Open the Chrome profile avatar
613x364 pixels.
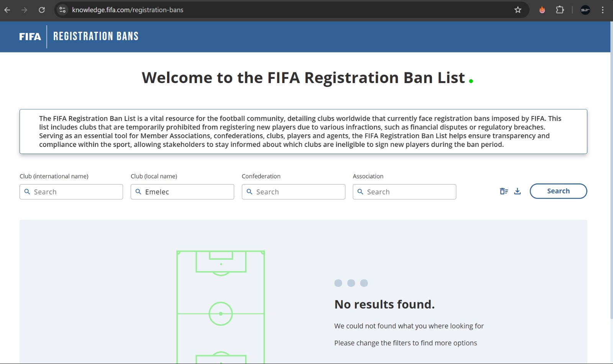point(585,10)
